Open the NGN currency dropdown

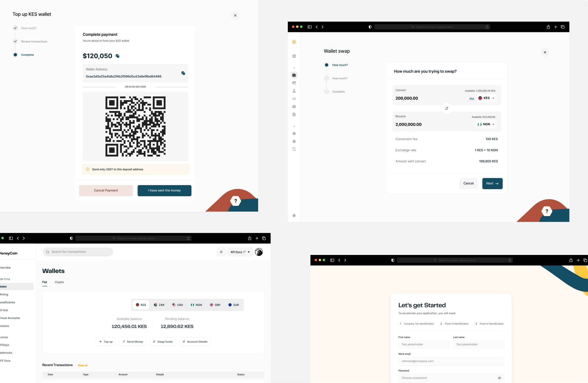tap(486, 124)
